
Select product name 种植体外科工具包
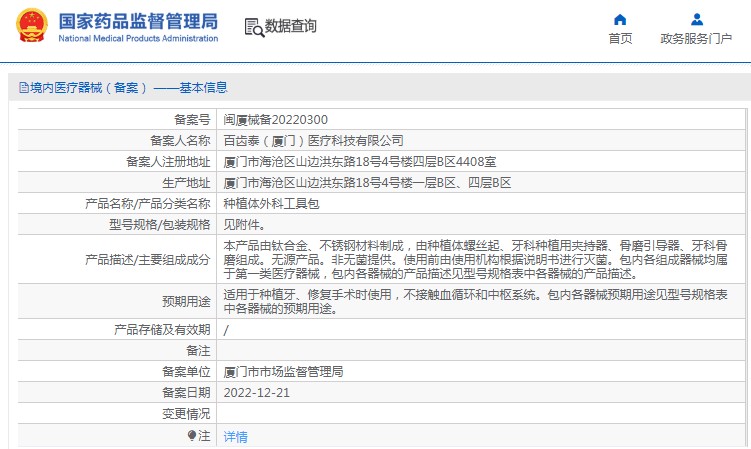(272, 204)
